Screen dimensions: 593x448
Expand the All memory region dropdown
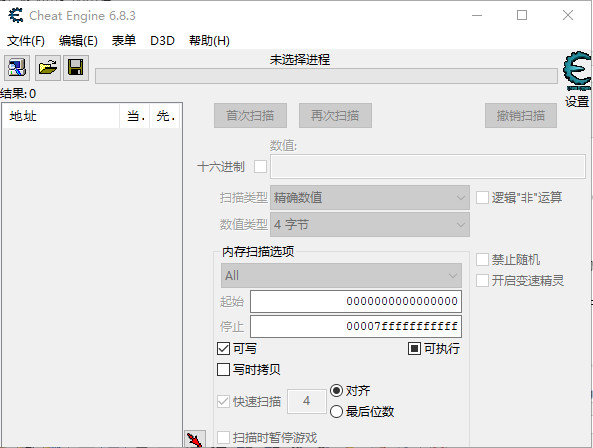point(341,276)
